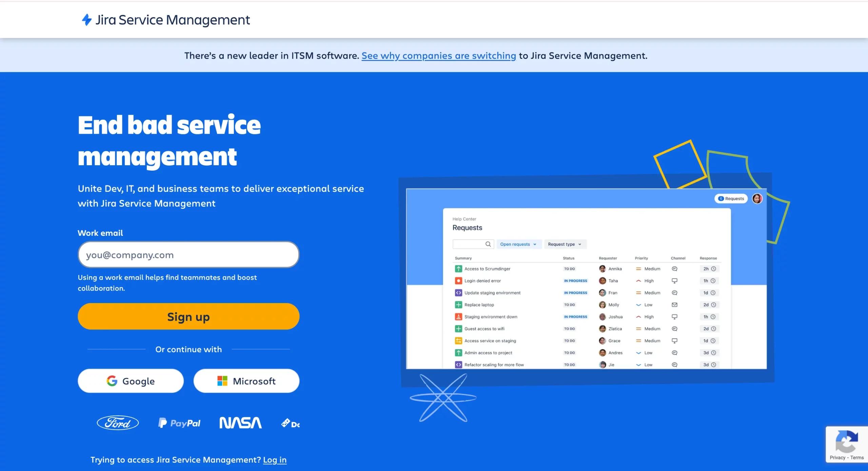Expand the Open requests dropdown
Image resolution: width=868 pixels, height=471 pixels.
click(x=519, y=244)
